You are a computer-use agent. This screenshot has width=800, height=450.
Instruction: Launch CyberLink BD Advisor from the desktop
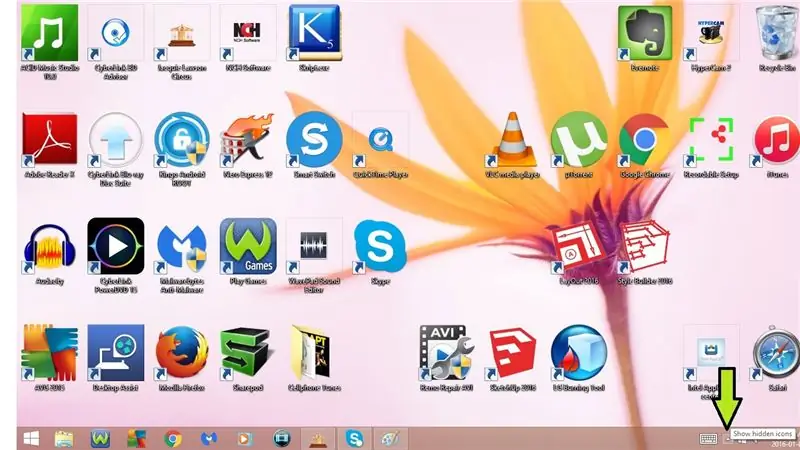coord(116,34)
